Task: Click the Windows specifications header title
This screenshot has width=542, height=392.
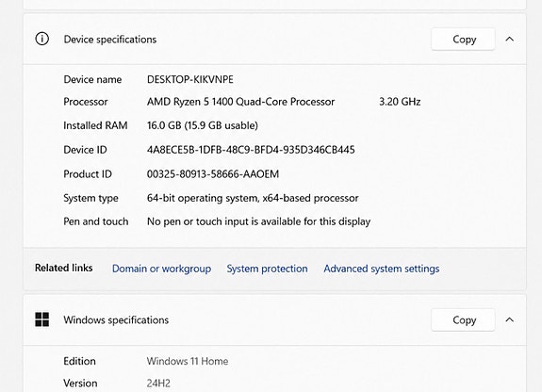Action: 116,320
